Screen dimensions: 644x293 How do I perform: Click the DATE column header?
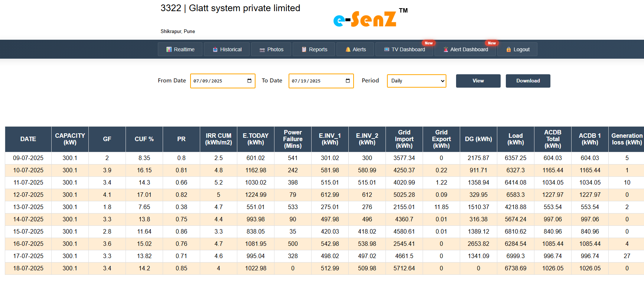(28, 139)
